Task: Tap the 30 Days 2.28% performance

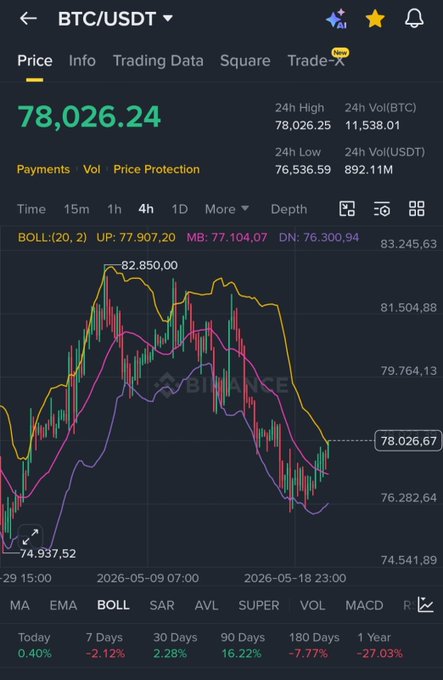Action: [x=175, y=645]
